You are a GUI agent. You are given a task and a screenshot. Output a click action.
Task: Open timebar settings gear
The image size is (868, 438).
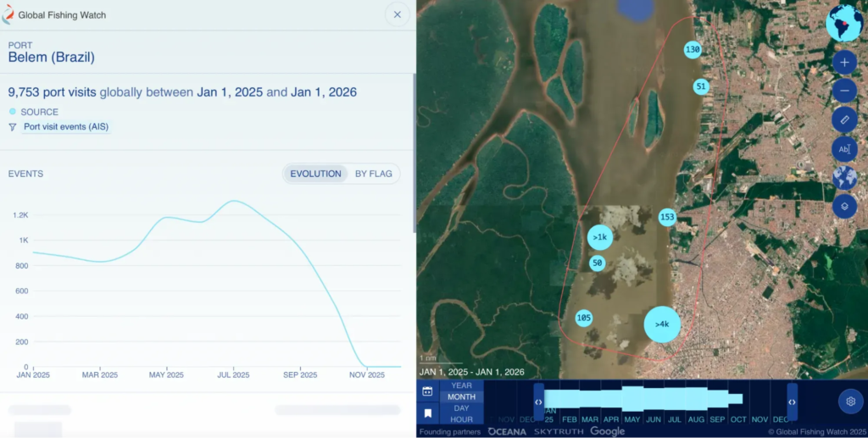(851, 402)
